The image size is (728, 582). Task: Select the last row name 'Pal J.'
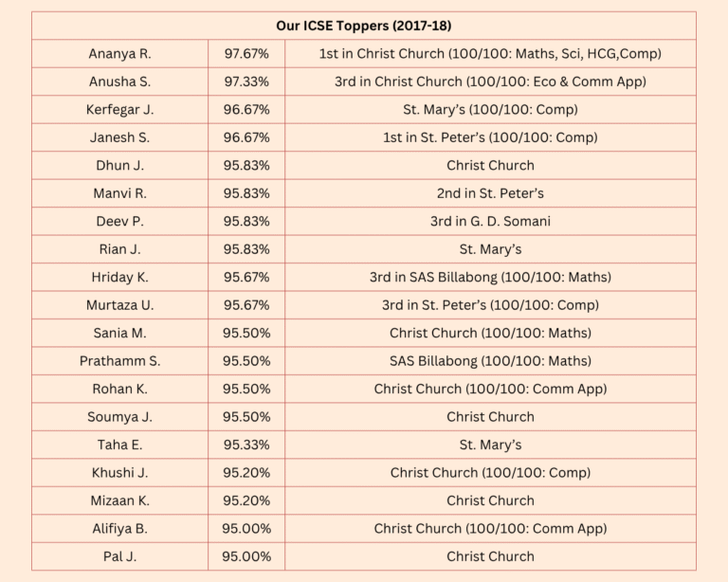tap(119, 556)
